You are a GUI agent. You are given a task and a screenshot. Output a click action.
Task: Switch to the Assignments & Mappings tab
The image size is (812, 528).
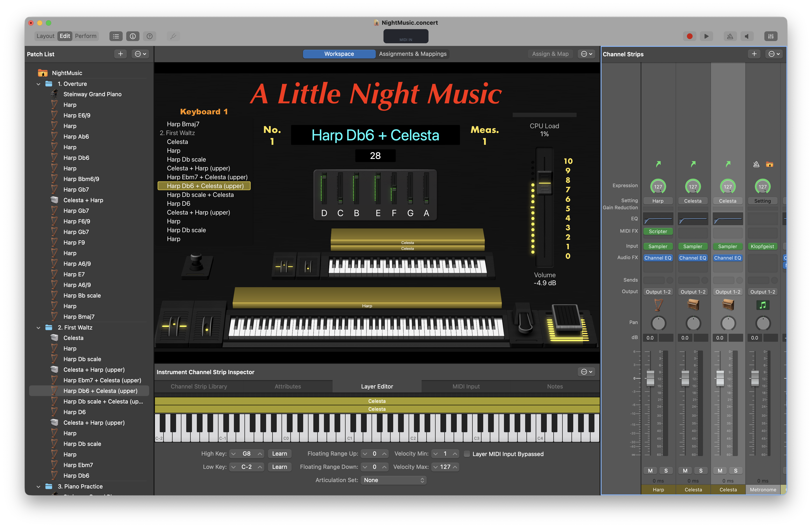tap(412, 54)
